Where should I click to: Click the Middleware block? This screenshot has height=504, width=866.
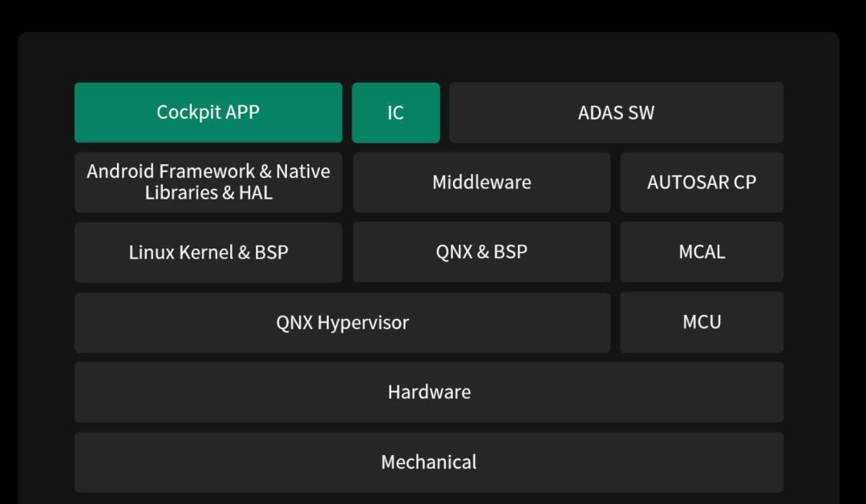tap(481, 182)
